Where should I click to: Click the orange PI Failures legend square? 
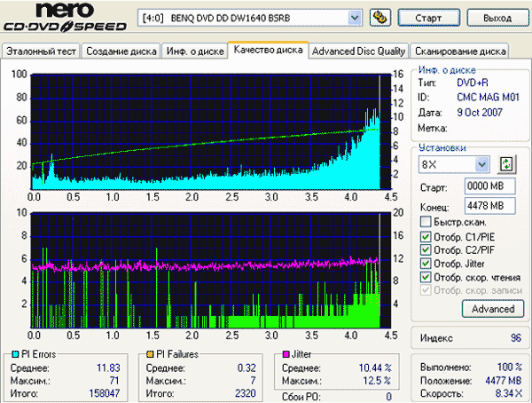click(x=150, y=354)
